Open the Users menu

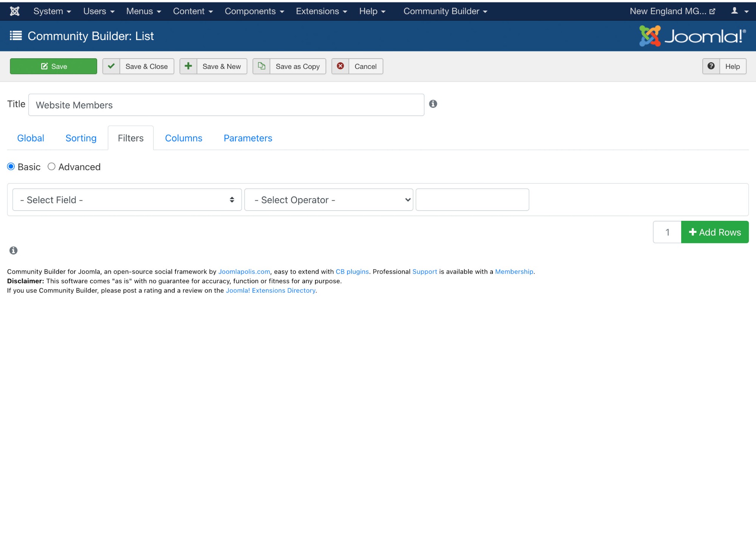pos(99,11)
